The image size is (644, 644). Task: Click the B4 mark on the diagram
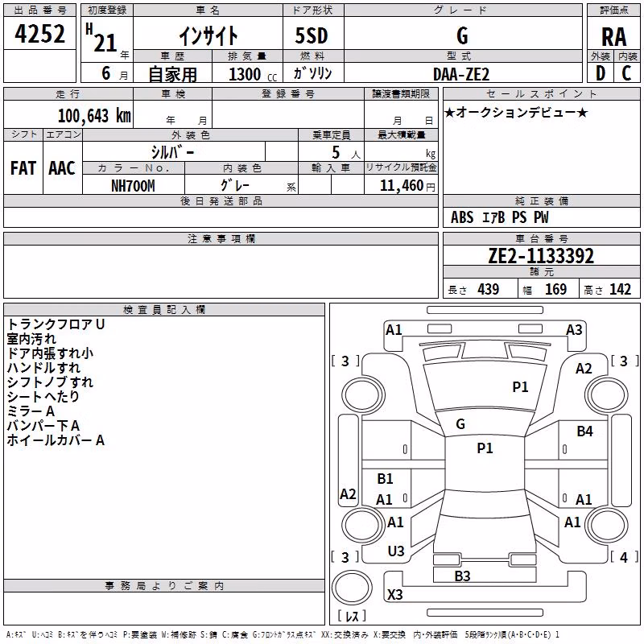point(585,431)
